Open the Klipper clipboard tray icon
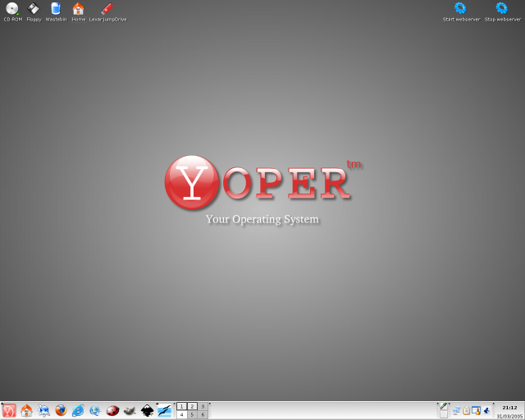525x420 pixels. (x=466, y=411)
